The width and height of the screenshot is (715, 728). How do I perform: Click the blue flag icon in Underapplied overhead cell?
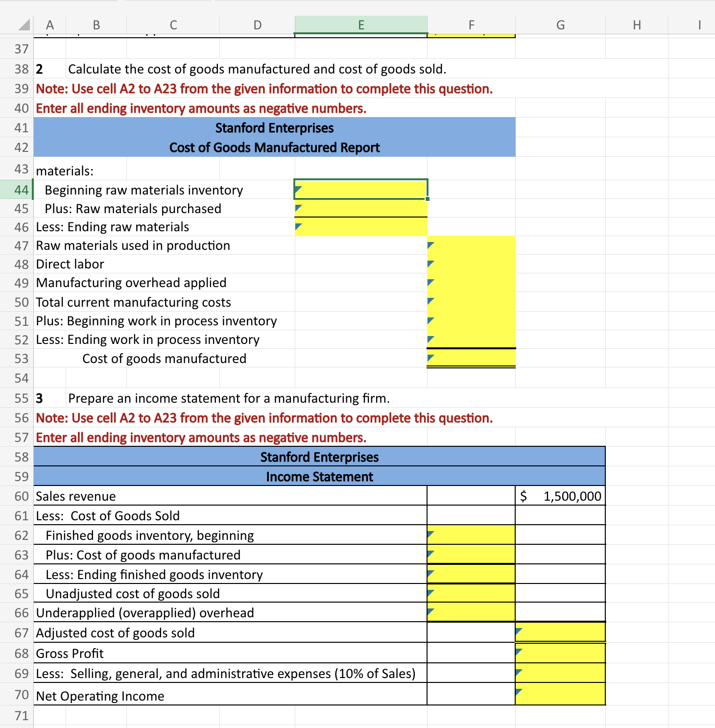tap(431, 611)
